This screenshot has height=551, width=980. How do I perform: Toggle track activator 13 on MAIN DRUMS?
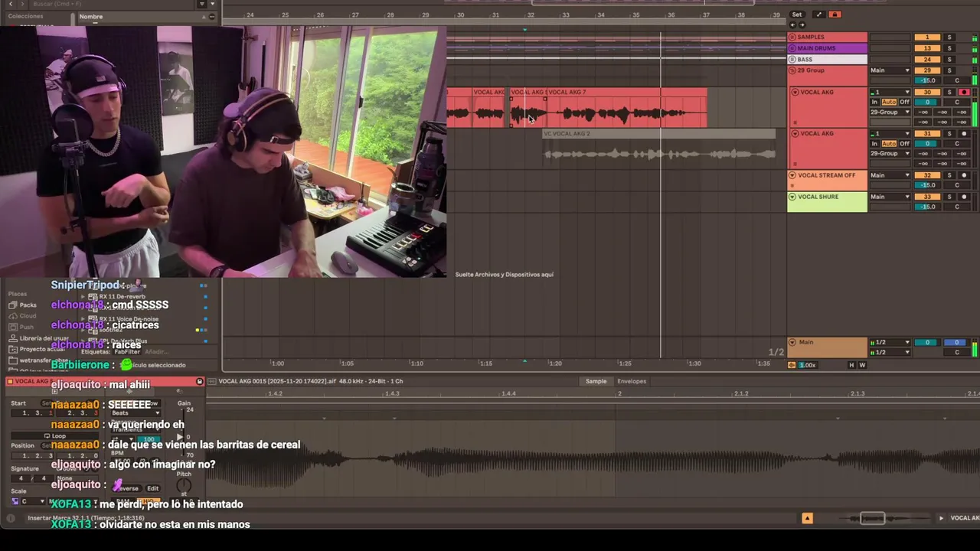pyautogui.click(x=927, y=48)
